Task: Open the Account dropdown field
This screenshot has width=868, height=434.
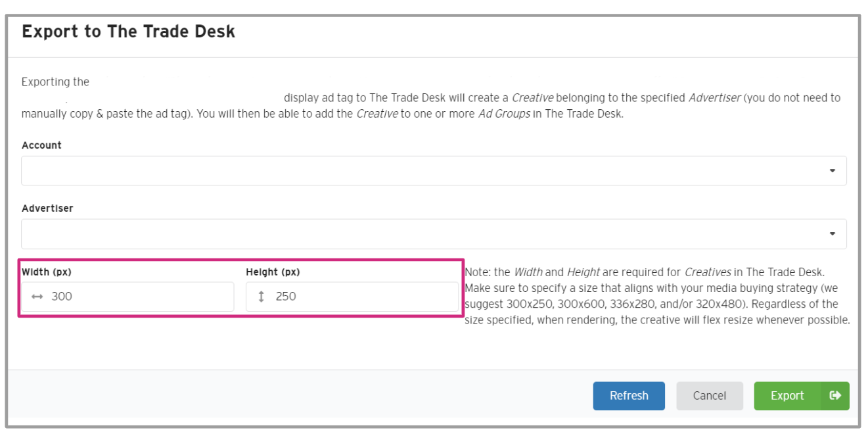Action: tap(421, 171)
